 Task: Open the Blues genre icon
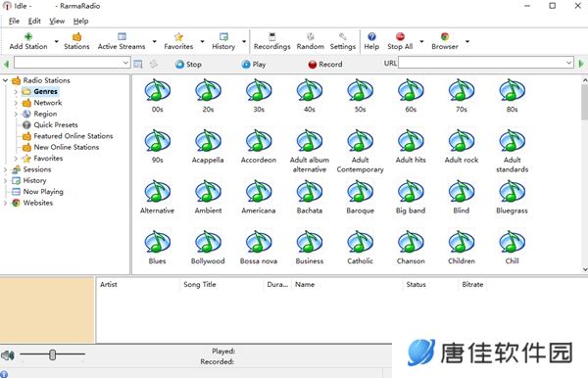click(158, 242)
